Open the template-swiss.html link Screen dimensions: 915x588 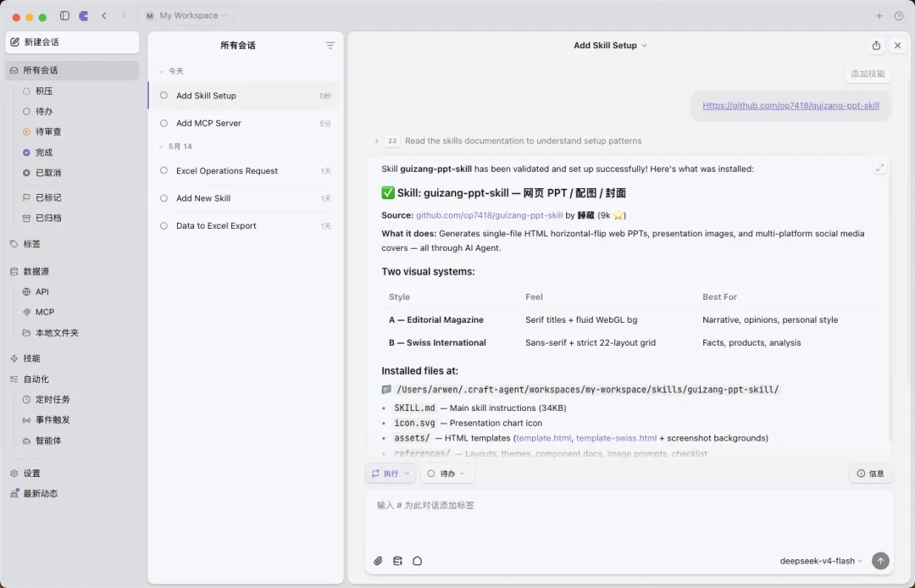tap(616, 438)
